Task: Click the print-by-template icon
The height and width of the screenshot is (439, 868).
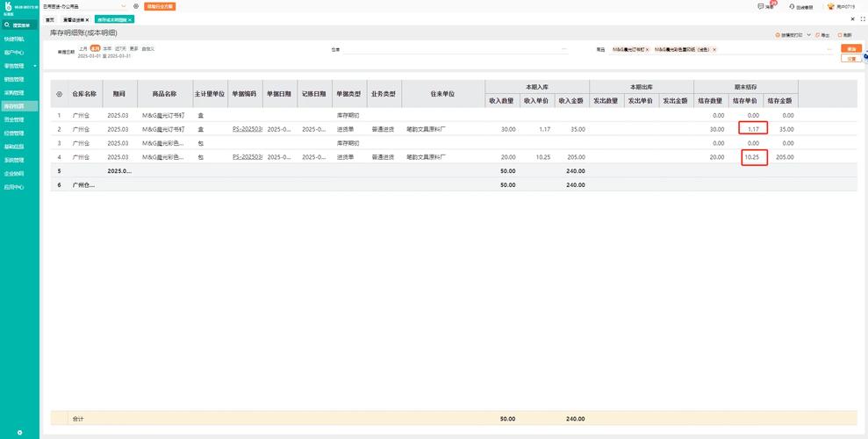Action: point(778,35)
